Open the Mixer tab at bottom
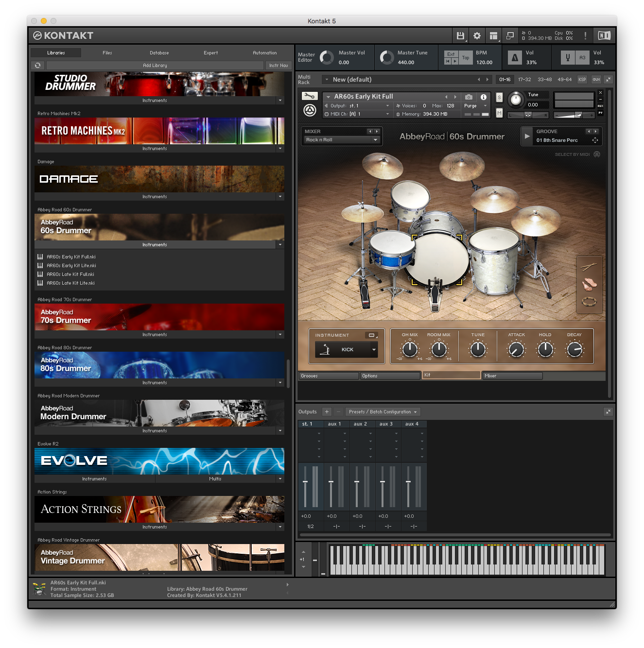The image size is (644, 648). click(x=512, y=376)
